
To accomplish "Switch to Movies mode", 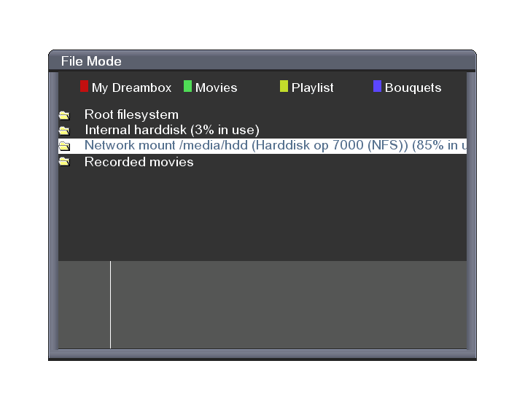I will [x=217, y=87].
